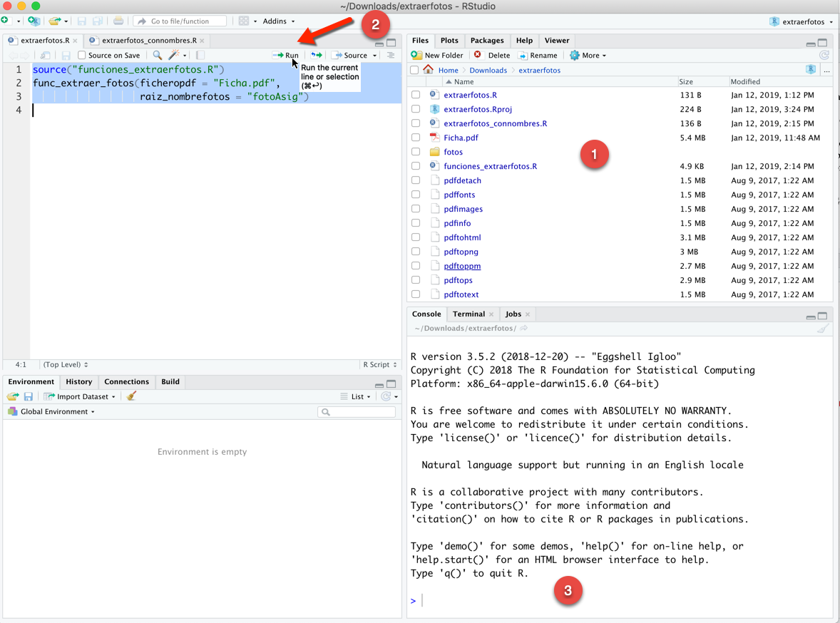Screen dimensions: 840x623
Task: Toggle the Source on Save checkbox
Action: click(x=82, y=55)
